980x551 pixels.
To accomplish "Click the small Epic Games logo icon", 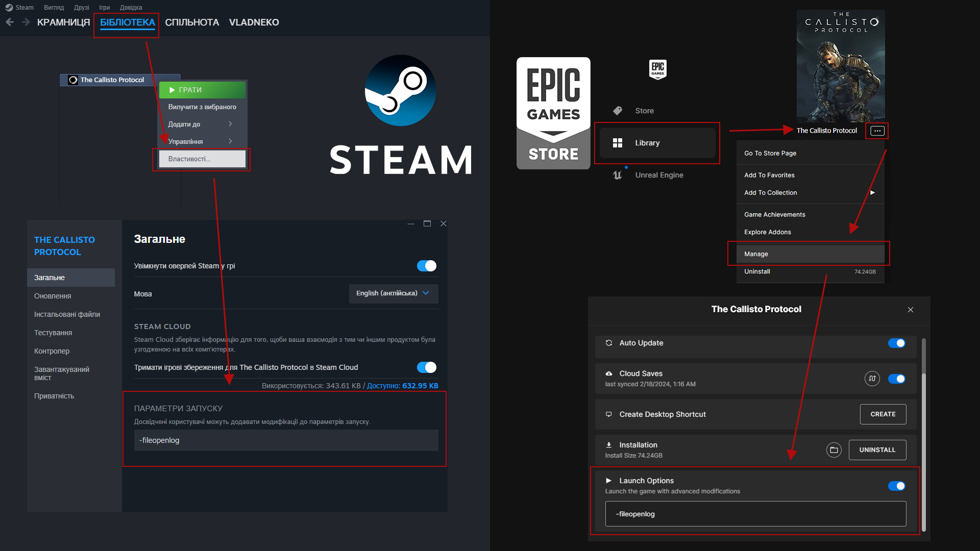I will 657,69.
